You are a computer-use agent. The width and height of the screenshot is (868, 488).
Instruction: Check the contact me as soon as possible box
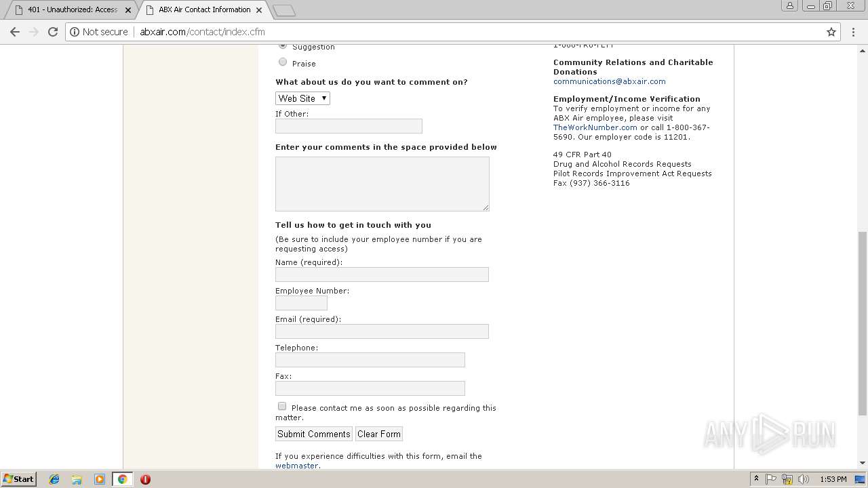(282, 406)
